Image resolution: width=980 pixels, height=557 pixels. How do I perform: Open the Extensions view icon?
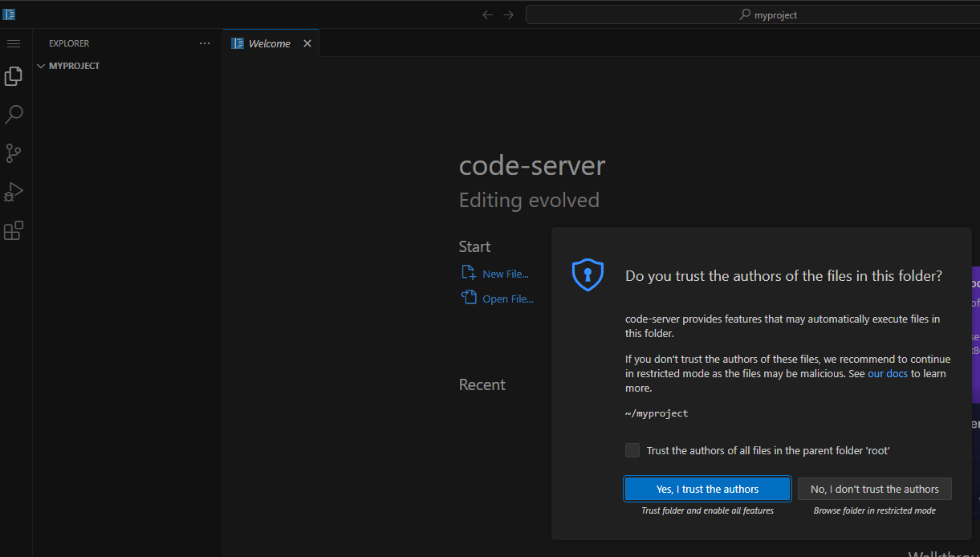tap(14, 231)
